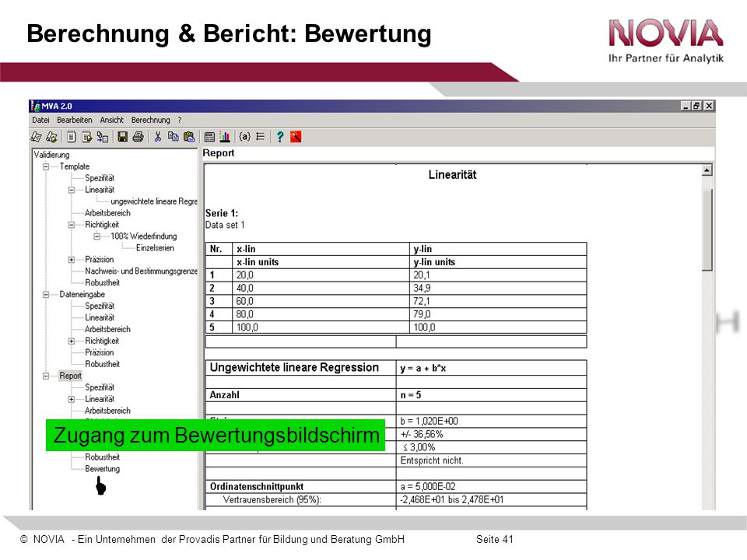
Task: Click the blue question mark help icon
Action: (x=280, y=137)
